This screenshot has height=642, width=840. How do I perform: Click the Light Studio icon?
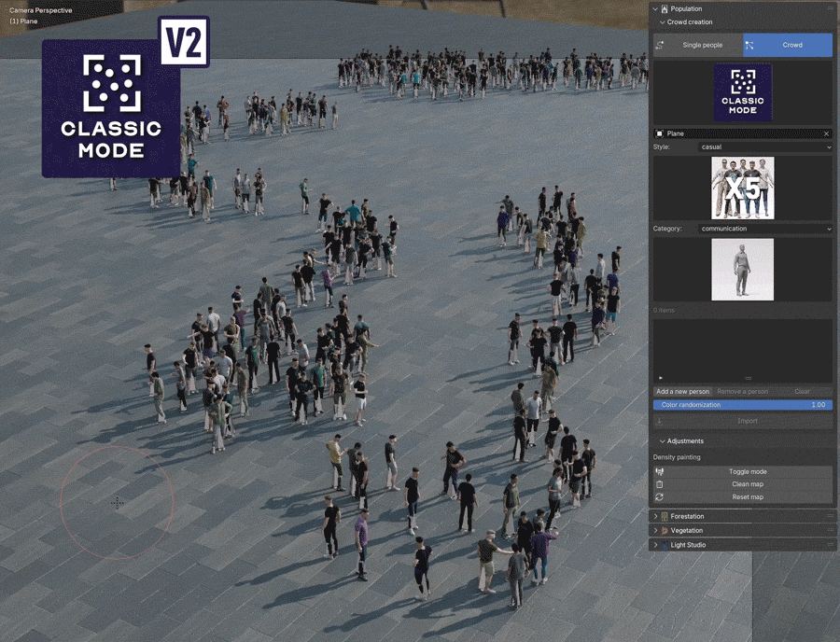pos(665,545)
